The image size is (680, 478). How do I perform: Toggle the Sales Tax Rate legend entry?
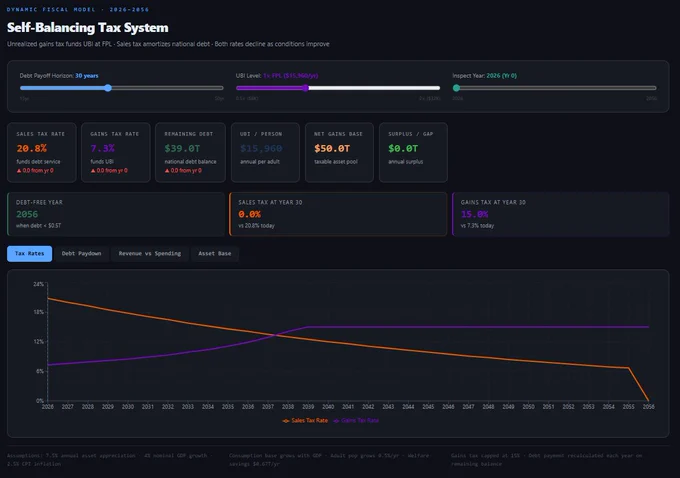pos(305,420)
